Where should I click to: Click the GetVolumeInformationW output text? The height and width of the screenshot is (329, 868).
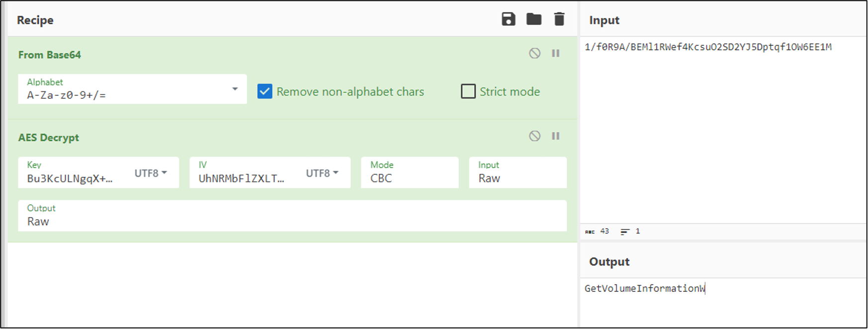644,289
